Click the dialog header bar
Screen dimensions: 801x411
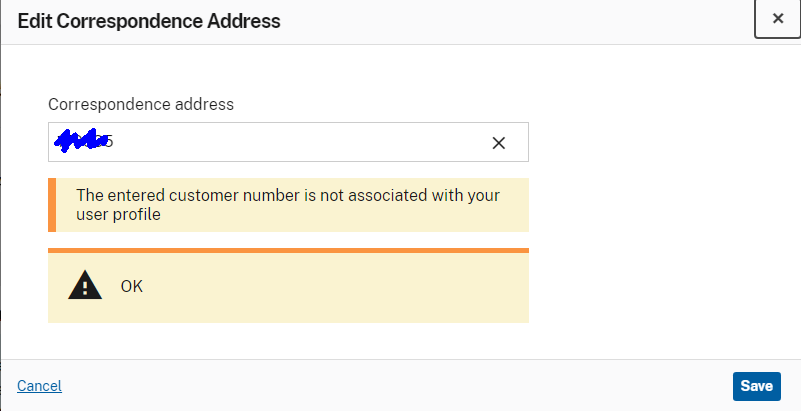click(x=500, y=20)
